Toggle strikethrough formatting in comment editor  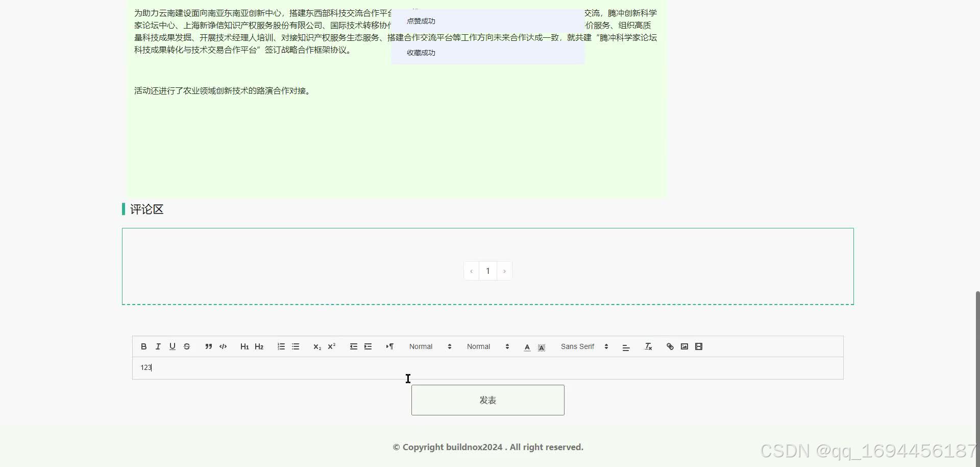point(187,346)
